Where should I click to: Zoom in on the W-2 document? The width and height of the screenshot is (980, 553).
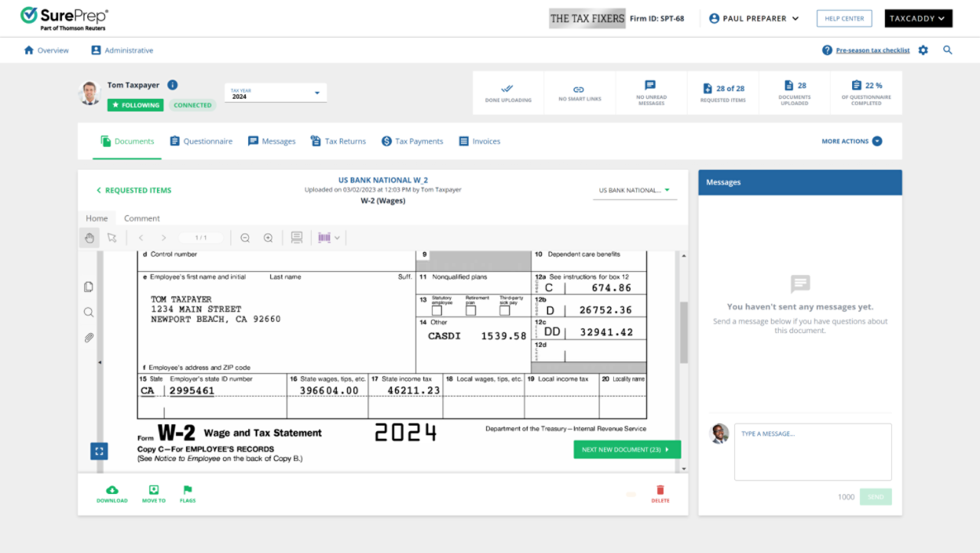click(x=268, y=238)
